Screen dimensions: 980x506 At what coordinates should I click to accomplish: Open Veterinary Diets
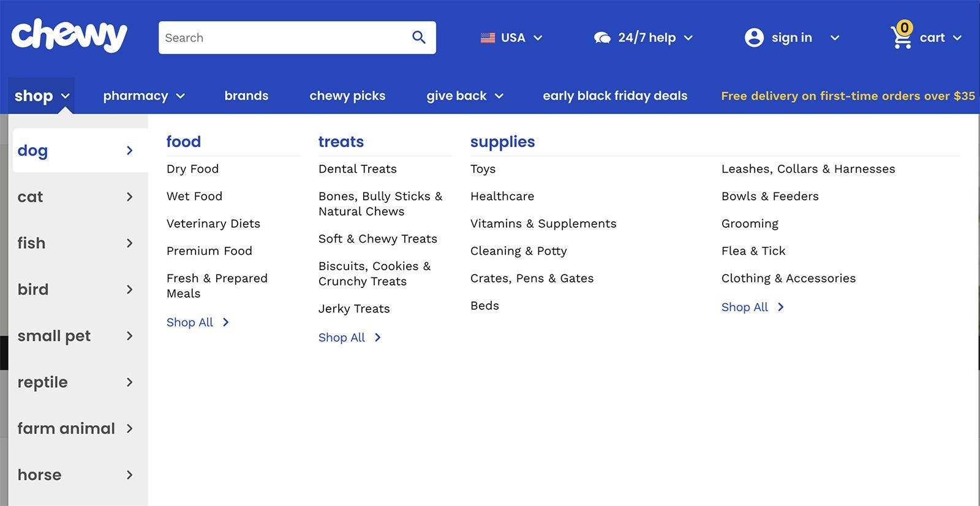pos(213,224)
